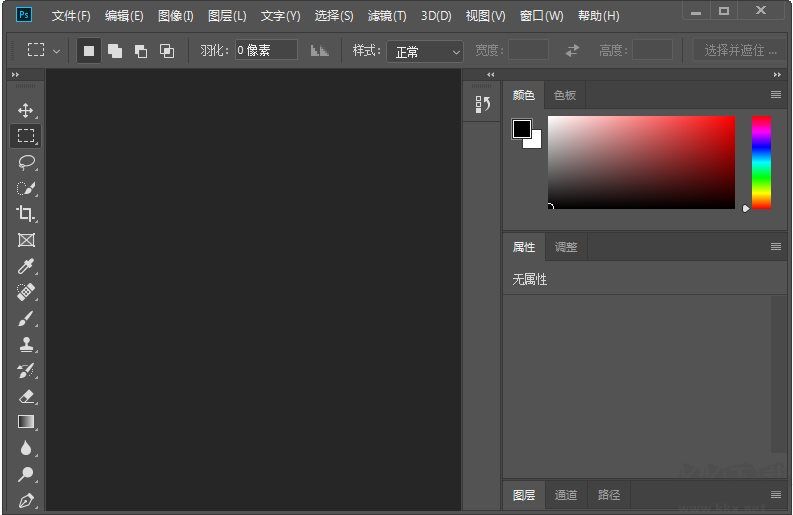Screen dimensions: 793x515
Task: Open the 选择(S) menu
Action: coord(334,16)
